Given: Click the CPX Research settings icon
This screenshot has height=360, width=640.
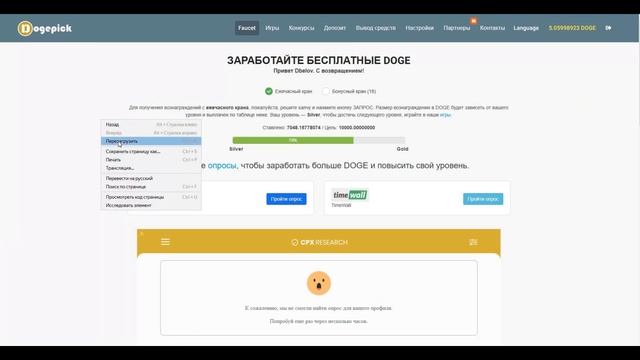Looking at the screenshot, I should pos(473,242).
